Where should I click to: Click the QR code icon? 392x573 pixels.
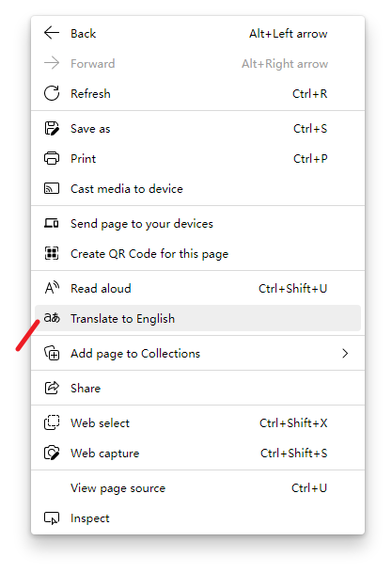point(52,253)
